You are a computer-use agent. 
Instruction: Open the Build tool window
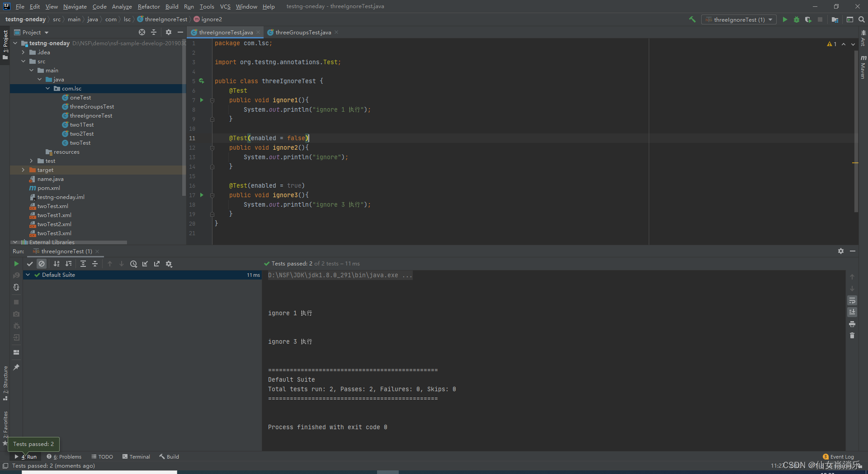169,456
